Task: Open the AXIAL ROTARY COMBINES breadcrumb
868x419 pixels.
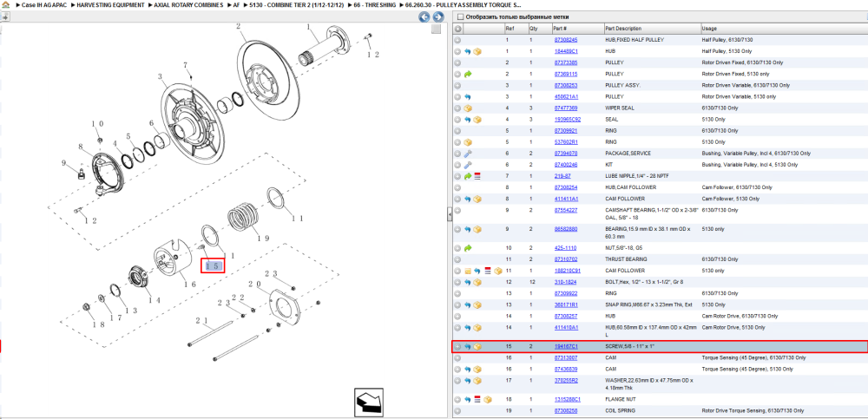Action: [x=189, y=4]
